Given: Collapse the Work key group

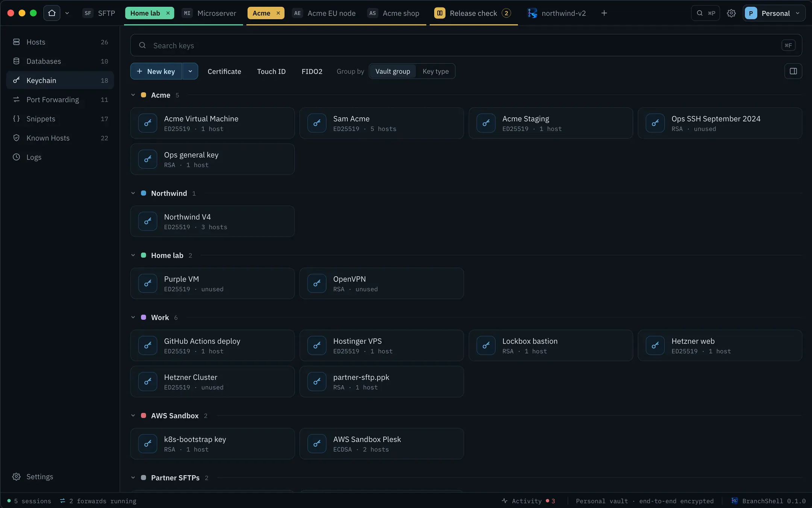Looking at the screenshot, I should click(133, 317).
